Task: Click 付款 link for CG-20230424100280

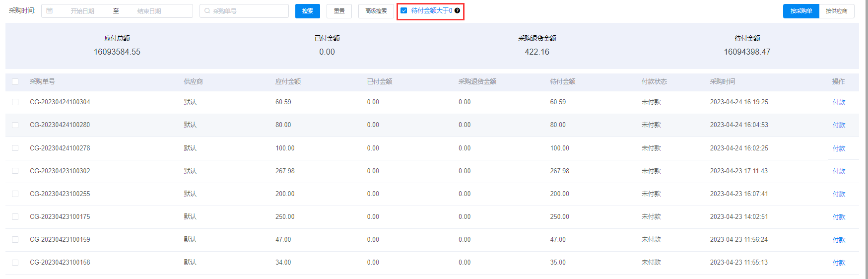Action: [x=839, y=126]
